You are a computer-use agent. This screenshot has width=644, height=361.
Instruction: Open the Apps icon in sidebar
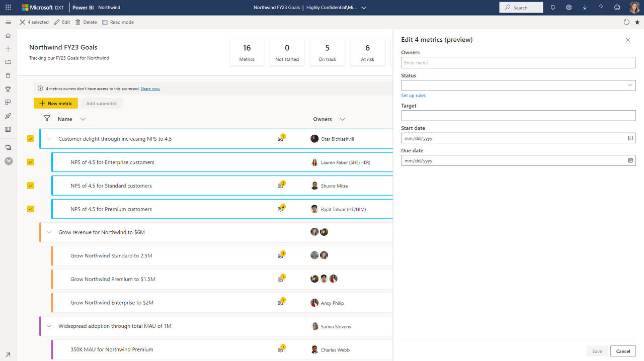8,103
